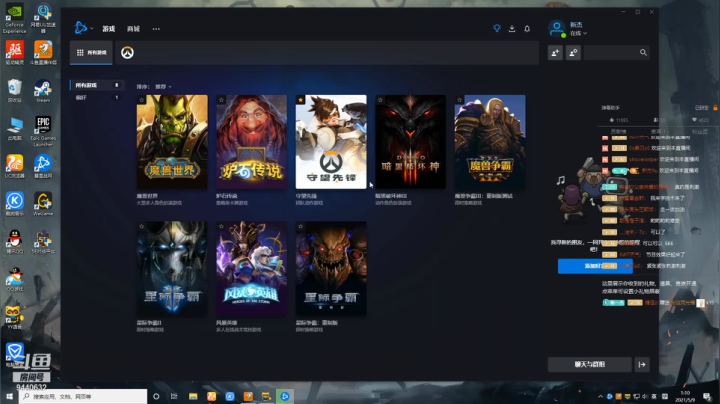The height and width of the screenshot is (404, 720).
Task: Expand the arrow beside Battle.net logo
Action: coord(92,28)
